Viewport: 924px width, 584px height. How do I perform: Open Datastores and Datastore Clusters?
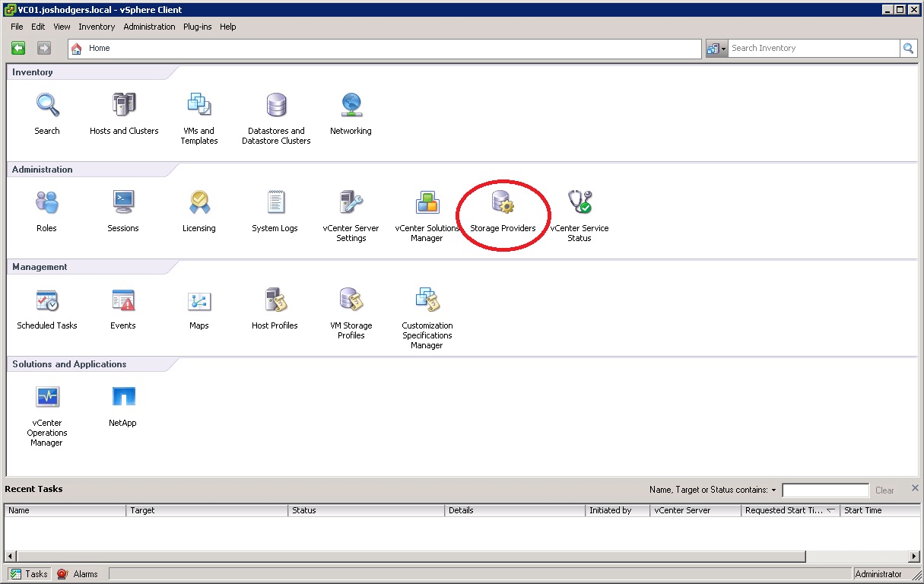(x=276, y=106)
